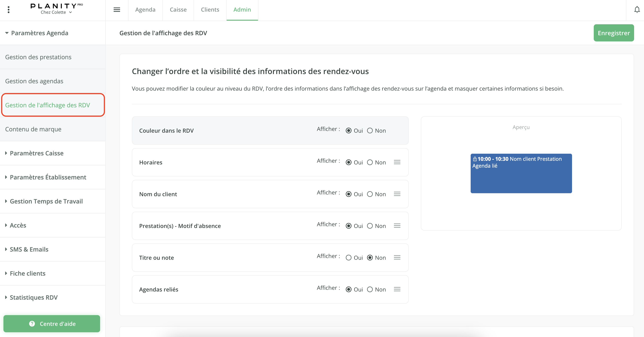
Task: Switch to the Agenda tab
Action: click(145, 9)
